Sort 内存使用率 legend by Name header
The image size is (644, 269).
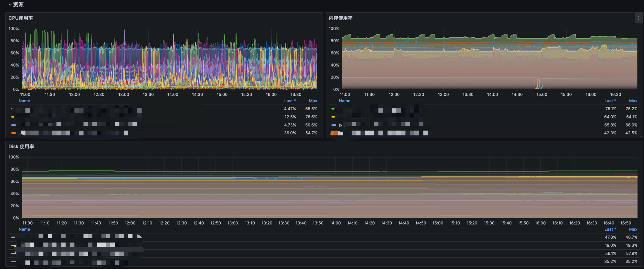tap(345, 101)
